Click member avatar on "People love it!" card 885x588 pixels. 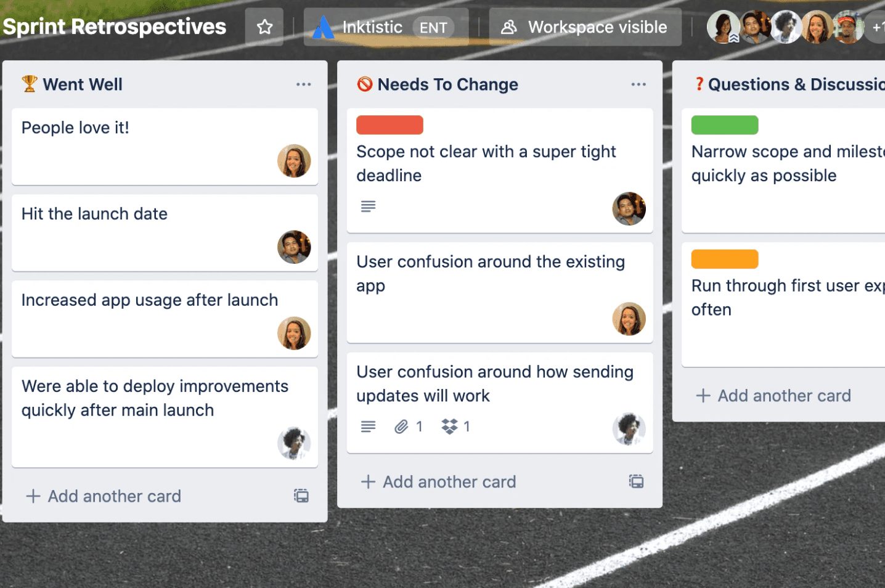tap(294, 161)
